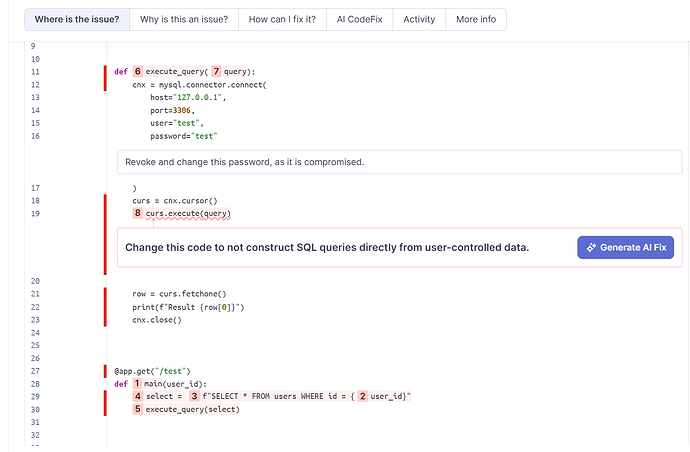Open the "Where is the issue?" tab
Viewport: 690px width, 452px height.
pyautogui.click(x=77, y=20)
